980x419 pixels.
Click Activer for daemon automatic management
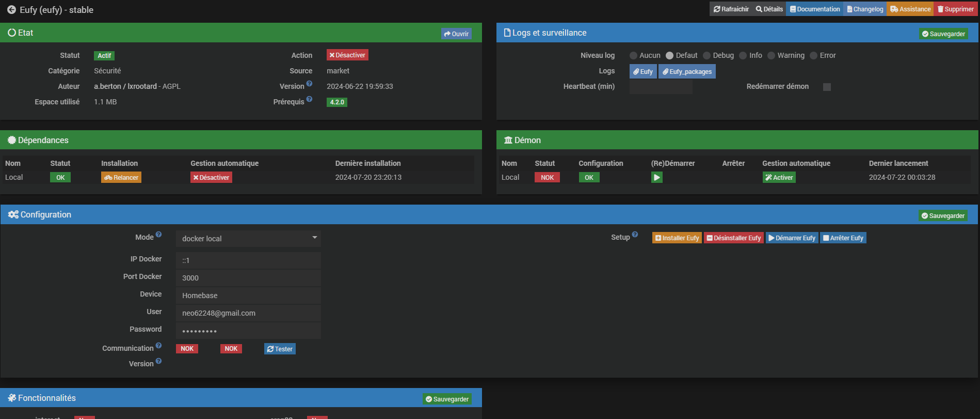coord(779,178)
